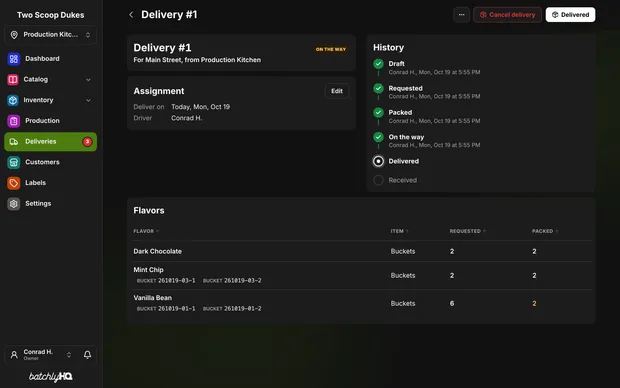Click the date Today, Mon, Oct 19
This screenshot has width=620, height=388.
pos(200,107)
